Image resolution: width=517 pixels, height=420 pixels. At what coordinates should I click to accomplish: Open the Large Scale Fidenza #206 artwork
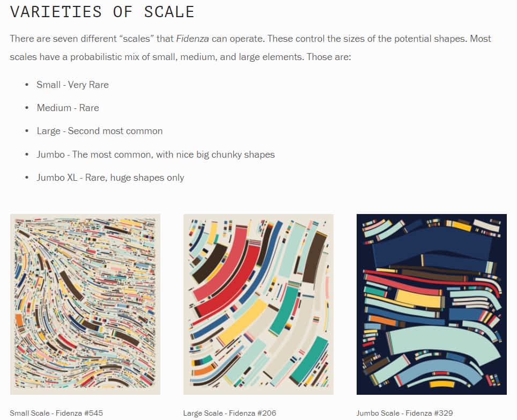point(258,304)
